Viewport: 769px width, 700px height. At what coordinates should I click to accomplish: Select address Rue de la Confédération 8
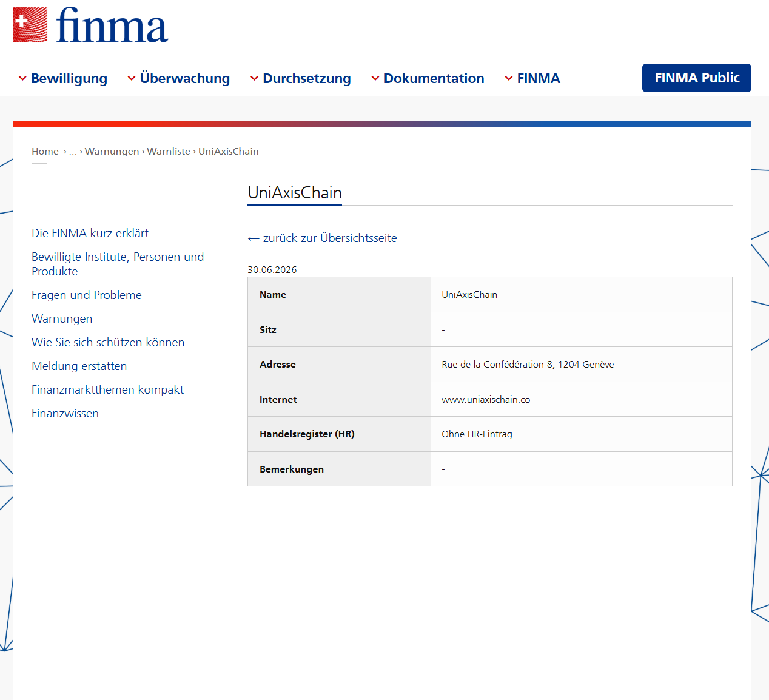pyautogui.click(x=528, y=365)
